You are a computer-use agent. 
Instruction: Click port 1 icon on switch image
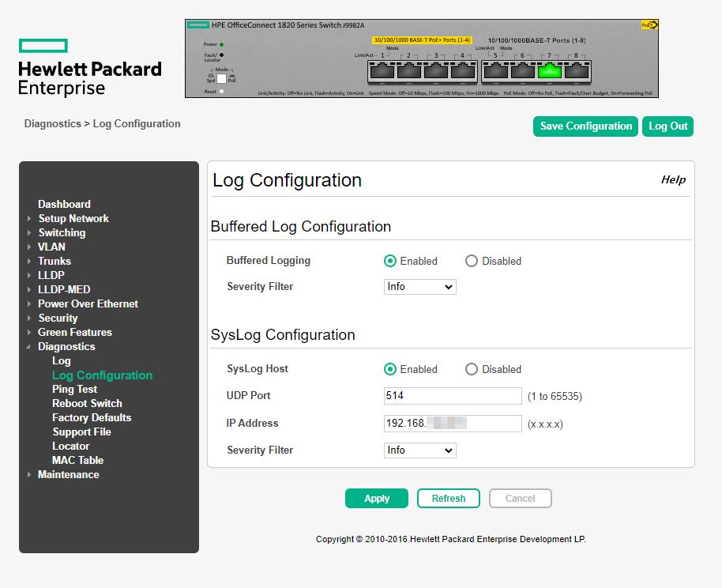coord(382,71)
